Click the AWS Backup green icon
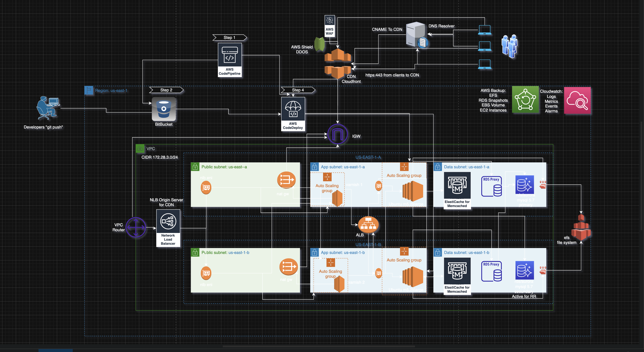644x352 pixels. (525, 99)
